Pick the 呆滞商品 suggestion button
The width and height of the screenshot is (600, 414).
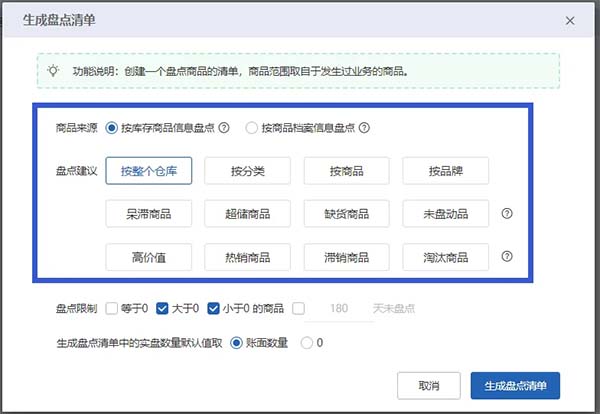(148, 214)
